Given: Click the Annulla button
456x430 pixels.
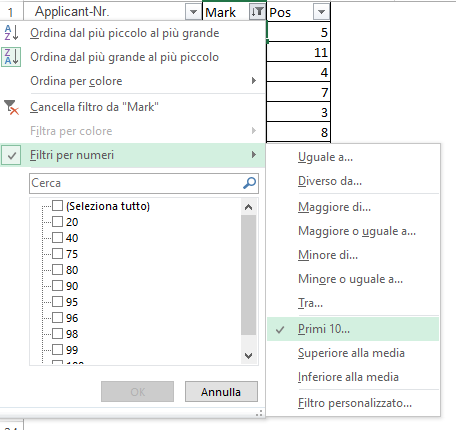Looking at the screenshot, I should (x=221, y=392).
